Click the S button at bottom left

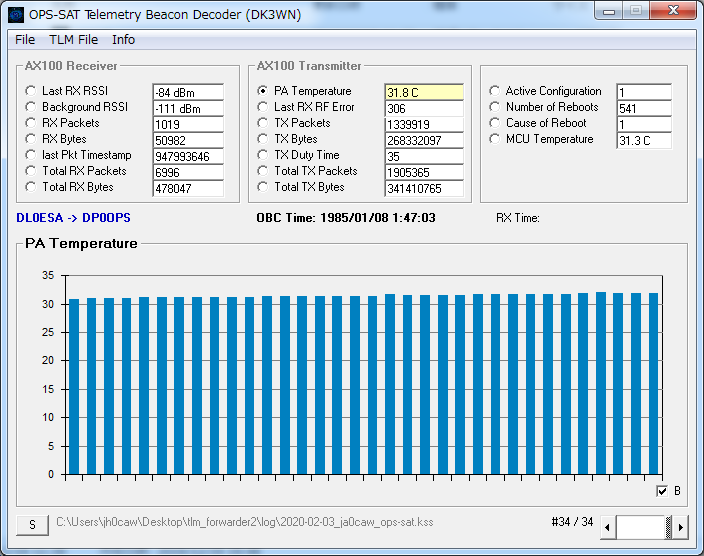[32, 525]
